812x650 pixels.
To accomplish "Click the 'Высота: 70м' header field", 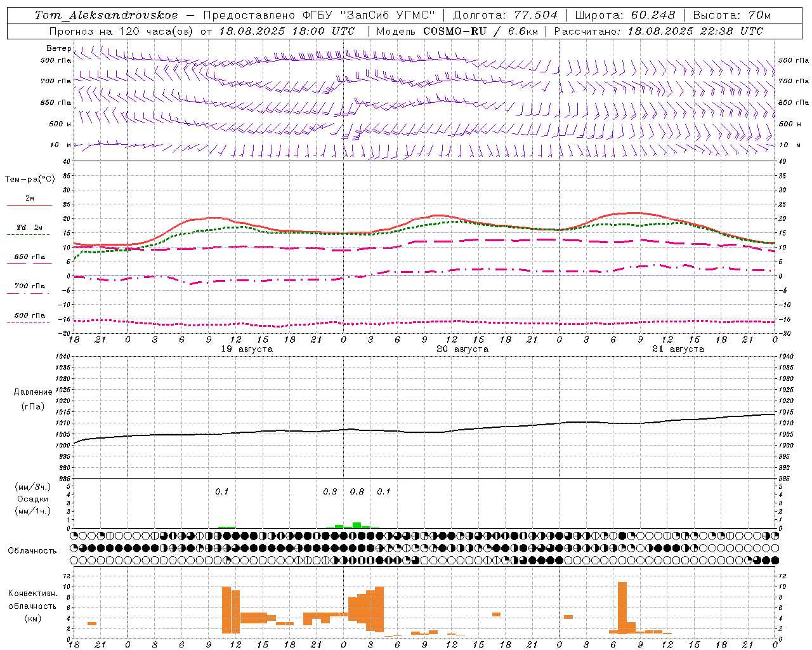I will pyautogui.click(x=732, y=15).
